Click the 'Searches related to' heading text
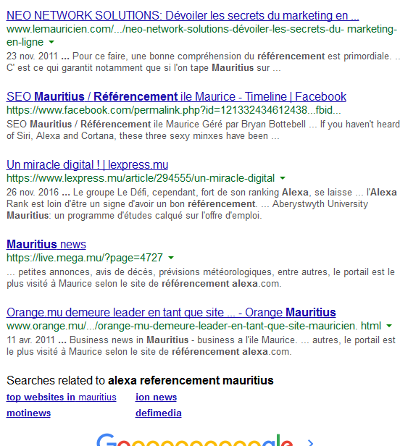Screen dimensions: 400x446 (140, 380)
